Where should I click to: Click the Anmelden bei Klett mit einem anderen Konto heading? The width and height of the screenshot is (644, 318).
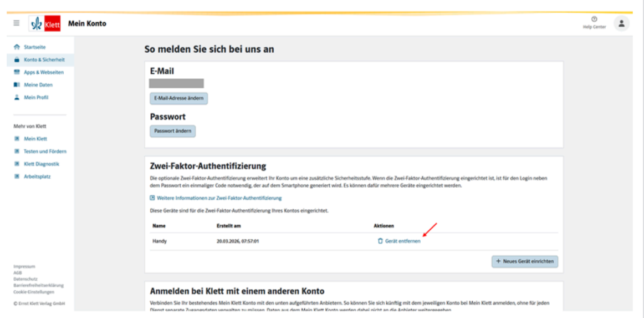tap(237, 292)
